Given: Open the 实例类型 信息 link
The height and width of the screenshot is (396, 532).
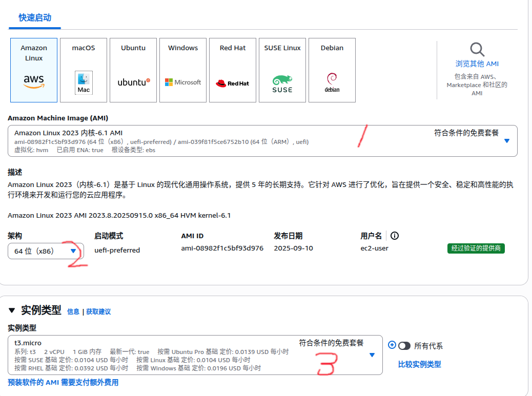Looking at the screenshot, I should 73,311.
